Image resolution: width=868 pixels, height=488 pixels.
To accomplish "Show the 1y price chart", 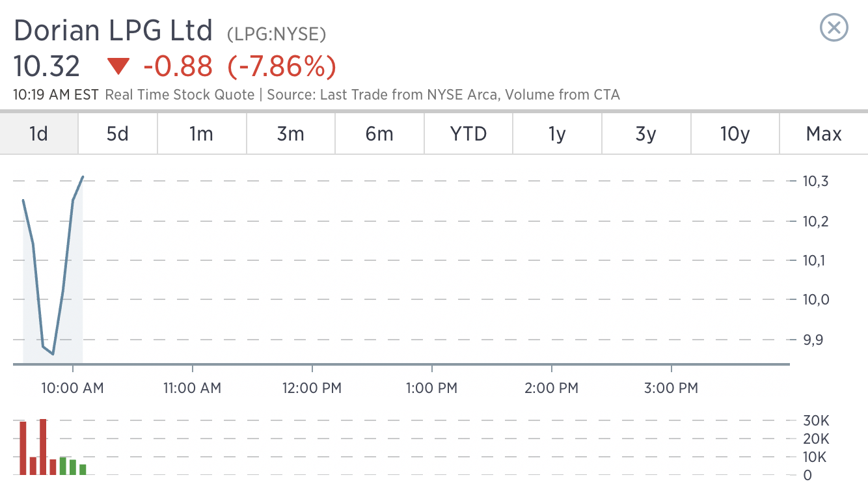I will point(557,133).
